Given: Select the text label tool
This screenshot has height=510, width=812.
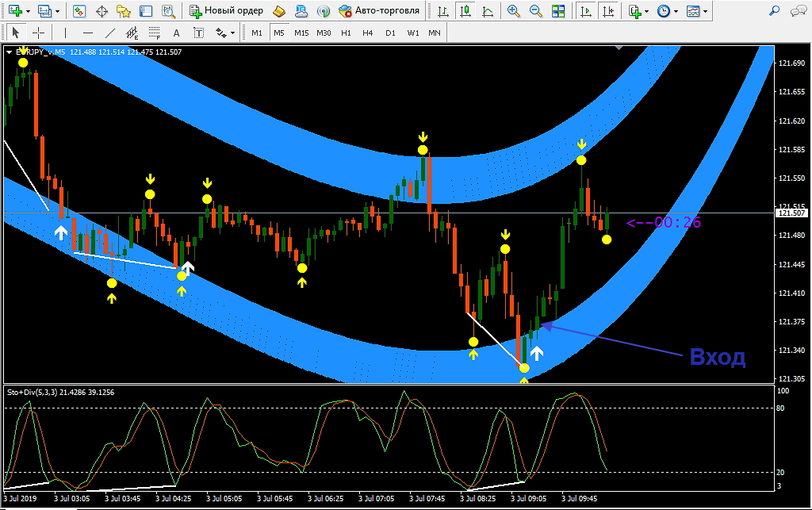Looking at the screenshot, I should (198, 33).
